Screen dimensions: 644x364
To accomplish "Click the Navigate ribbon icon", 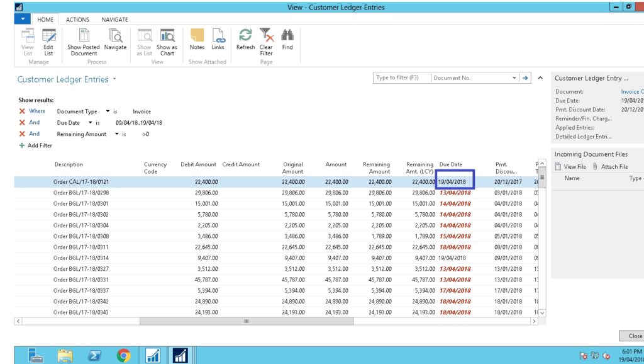I will 115,42.
